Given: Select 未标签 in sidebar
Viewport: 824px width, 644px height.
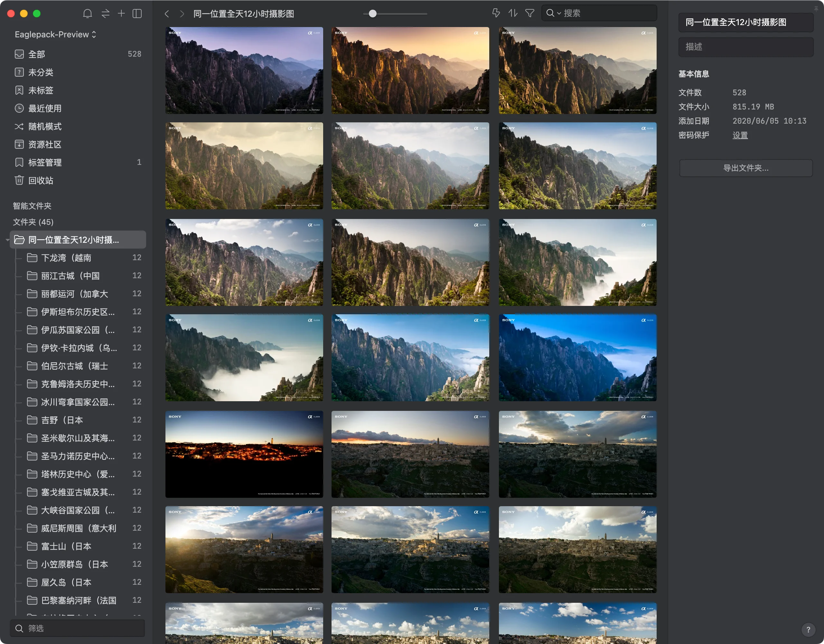Looking at the screenshot, I should 78,90.
